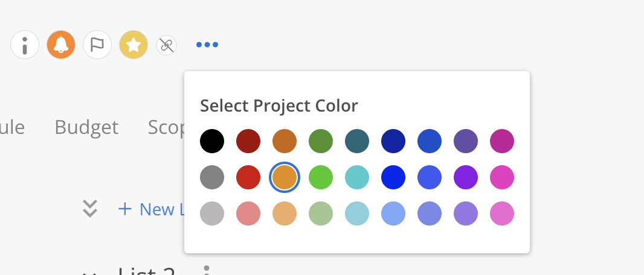
Task: Select the bright red project color
Action: [248, 177]
